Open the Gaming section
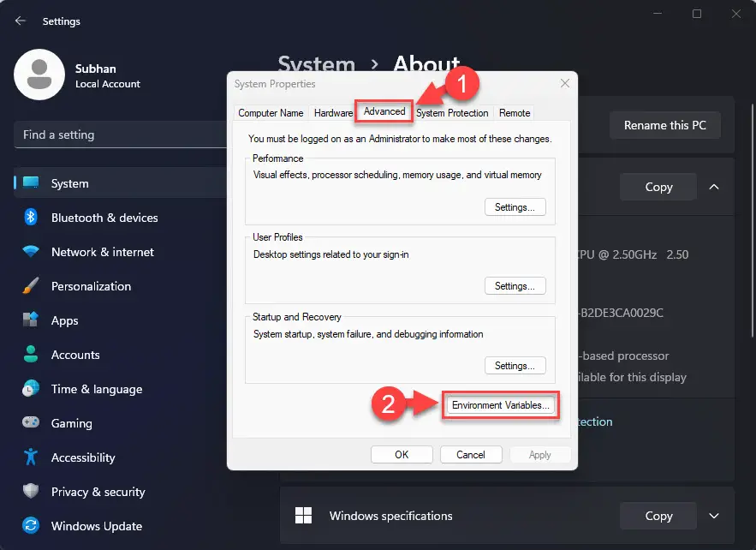756x550 pixels. point(72,423)
